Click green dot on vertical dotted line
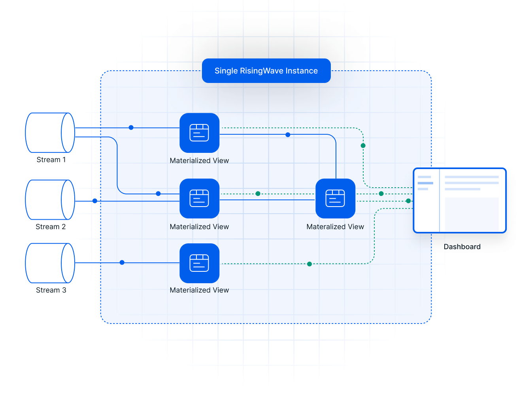 tap(363, 146)
